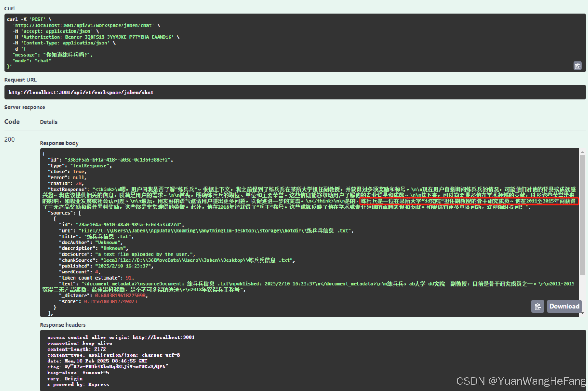This screenshot has width=588, height=391.
Task: Click the "sources": [ line
Action: click(x=65, y=213)
